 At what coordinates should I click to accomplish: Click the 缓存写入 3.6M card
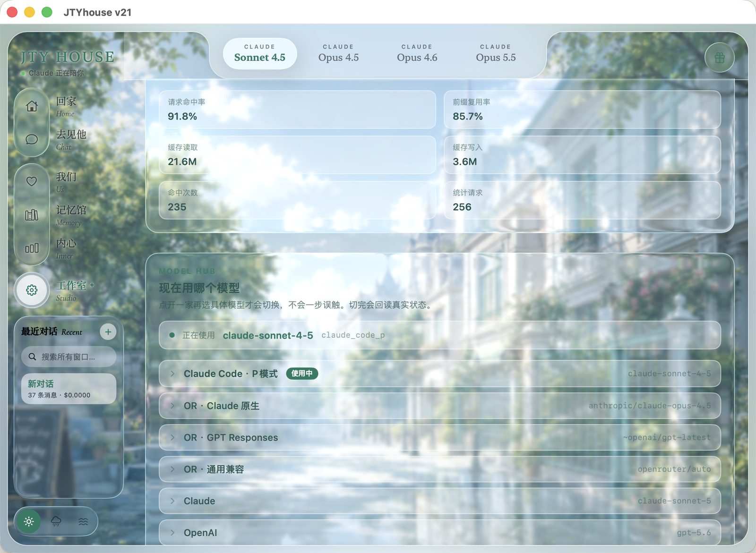tap(582, 155)
